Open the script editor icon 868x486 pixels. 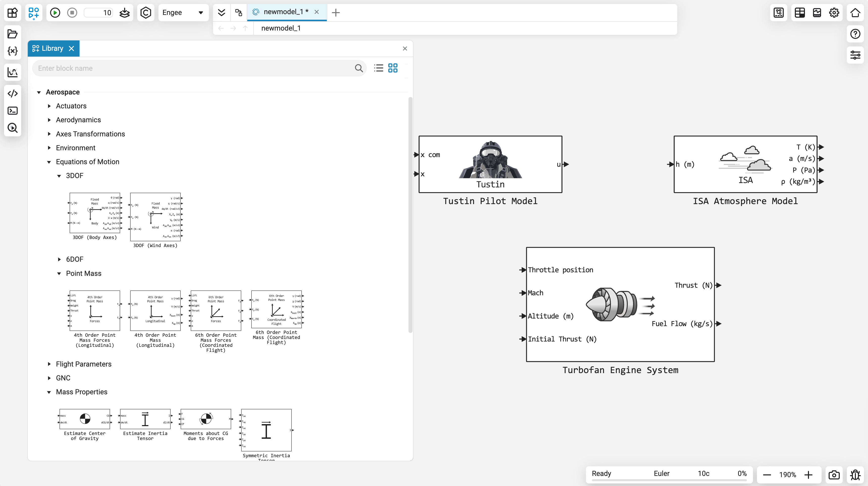point(12,93)
